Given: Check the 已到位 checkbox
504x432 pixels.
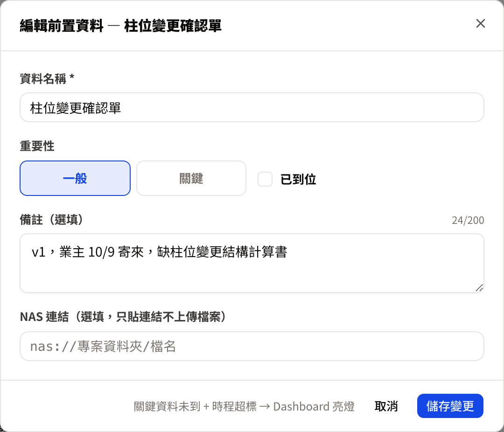Looking at the screenshot, I should click(265, 179).
